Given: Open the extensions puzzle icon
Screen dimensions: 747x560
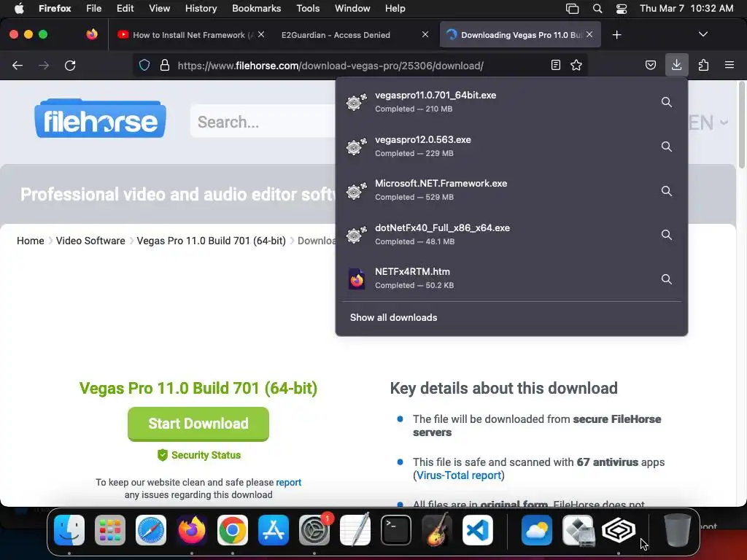Looking at the screenshot, I should (703, 65).
